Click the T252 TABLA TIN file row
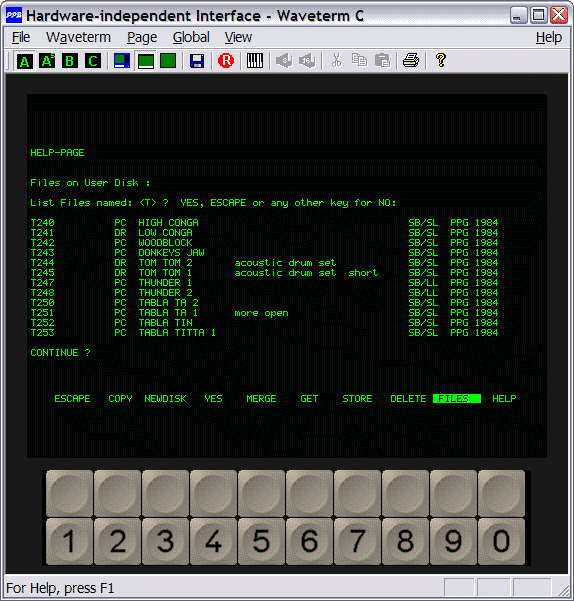This screenshot has width=574, height=601. tap(264, 323)
